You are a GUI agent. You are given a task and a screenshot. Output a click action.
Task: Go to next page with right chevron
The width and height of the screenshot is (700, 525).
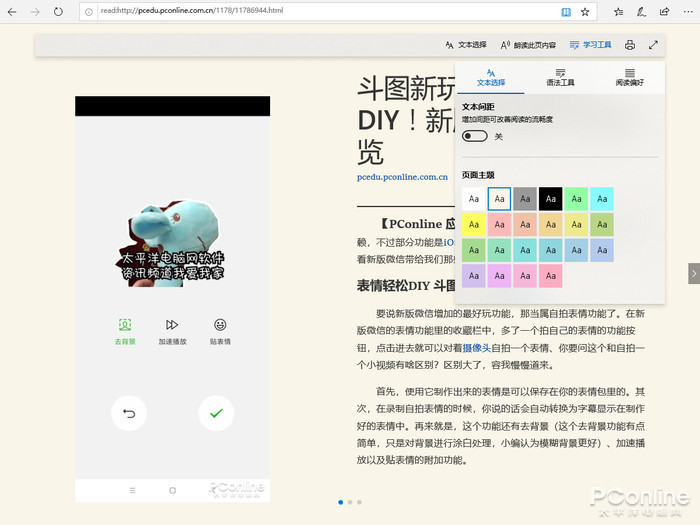pos(694,273)
